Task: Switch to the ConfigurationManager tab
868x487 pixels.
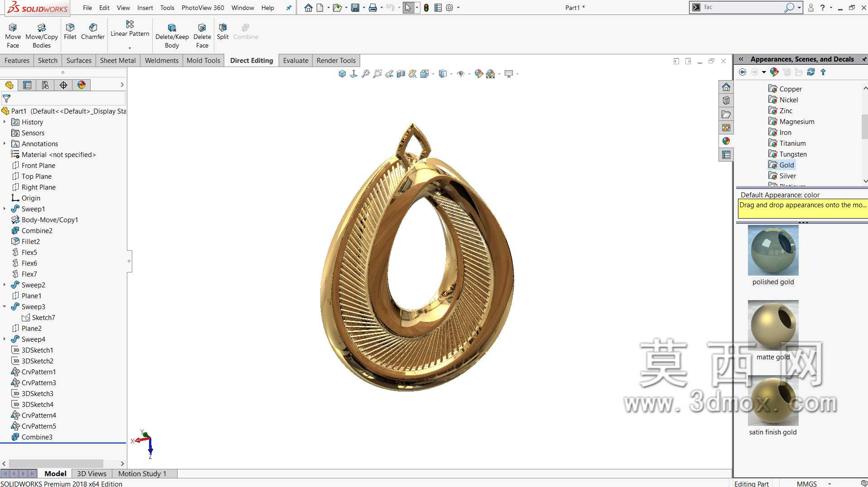Action: [45, 85]
